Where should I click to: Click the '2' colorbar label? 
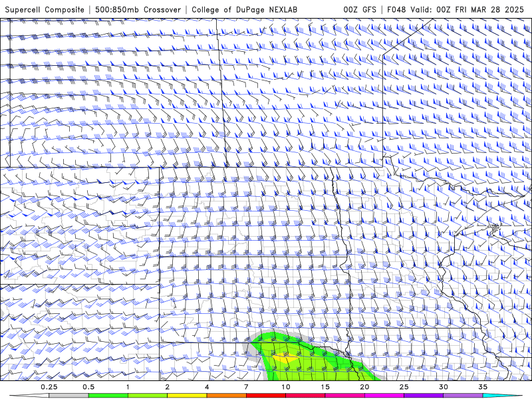click(x=168, y=387)
